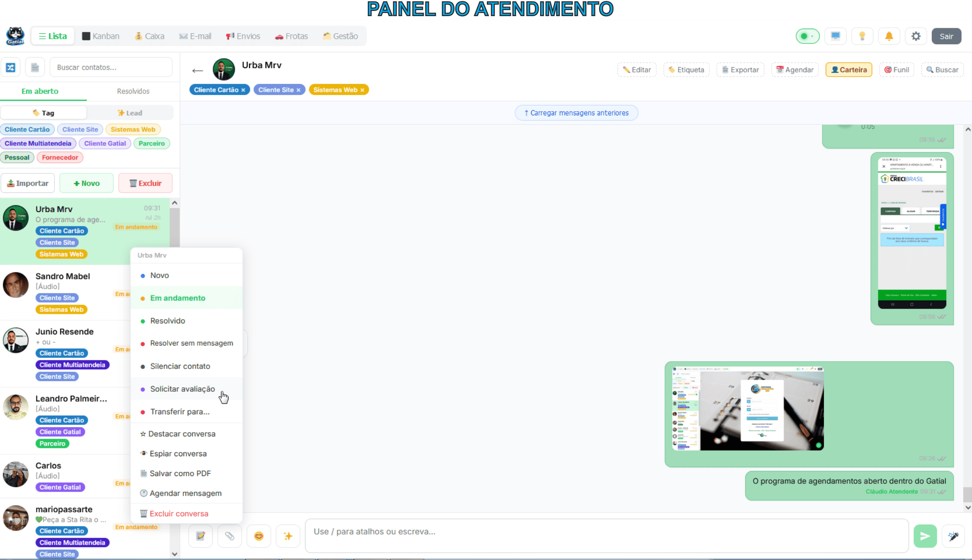972x560 pixels.
Task: Click the document icon beside contact search
Action: click(x=35, y=67)
